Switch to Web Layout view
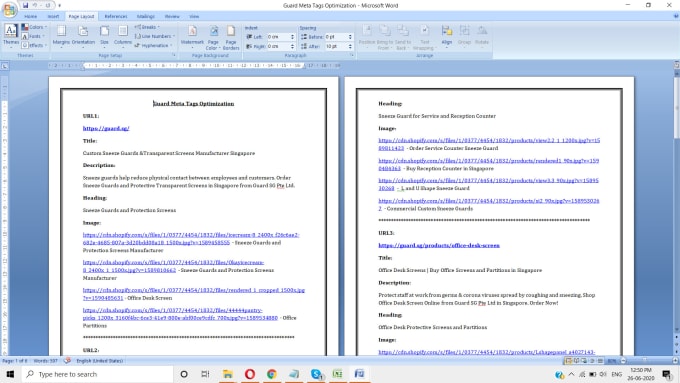This screenshot has height=383, width=680. click(x=584, y=361)
